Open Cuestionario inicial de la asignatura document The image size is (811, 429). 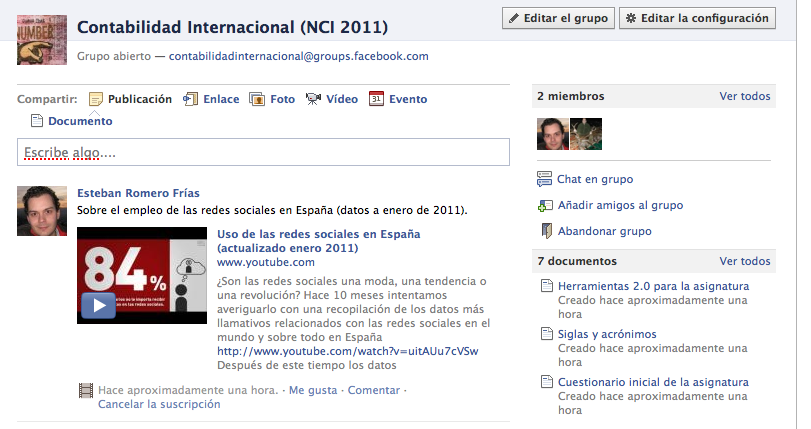click(x=653, y=382)
